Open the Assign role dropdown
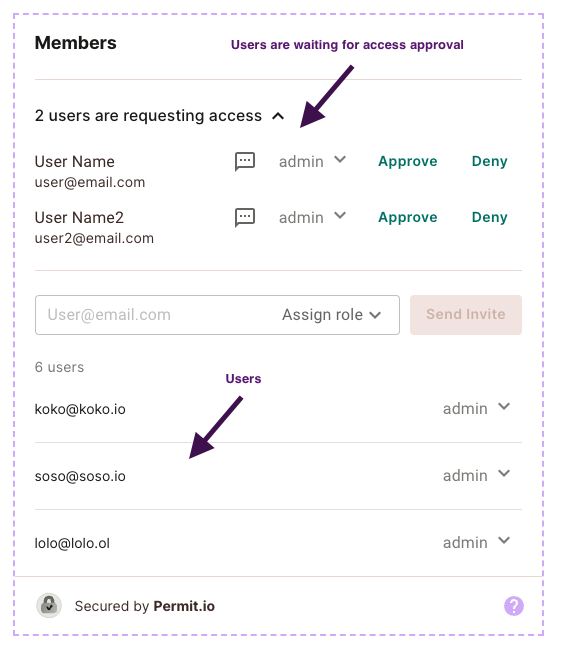561x651 pixels. 331,315
